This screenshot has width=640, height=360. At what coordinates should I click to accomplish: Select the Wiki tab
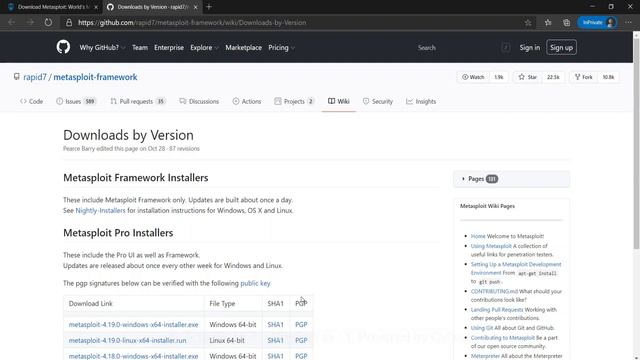[339, 101]
